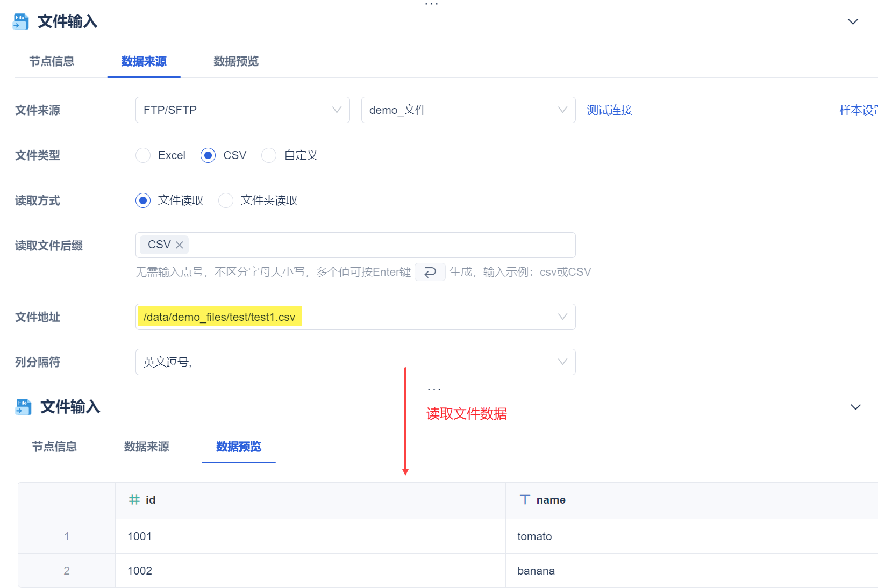
Task: Click the file input icon in upper panel header
Action: [20, 21]
